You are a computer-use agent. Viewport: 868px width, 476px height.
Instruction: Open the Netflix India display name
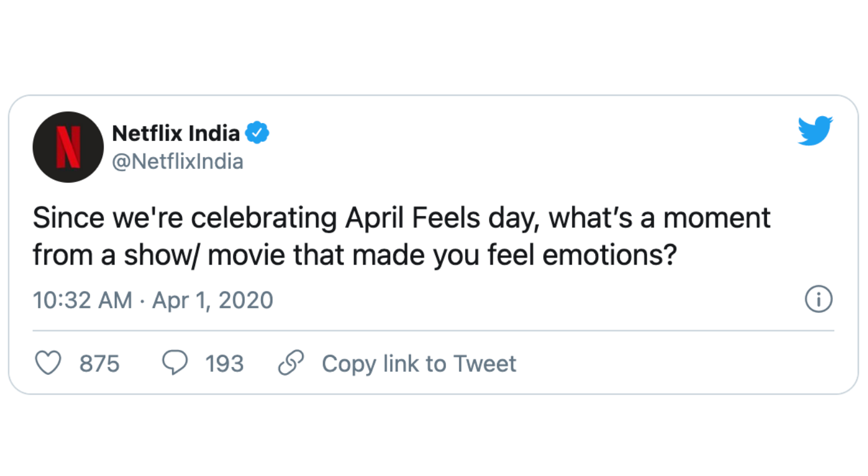[x=176, y=134]
